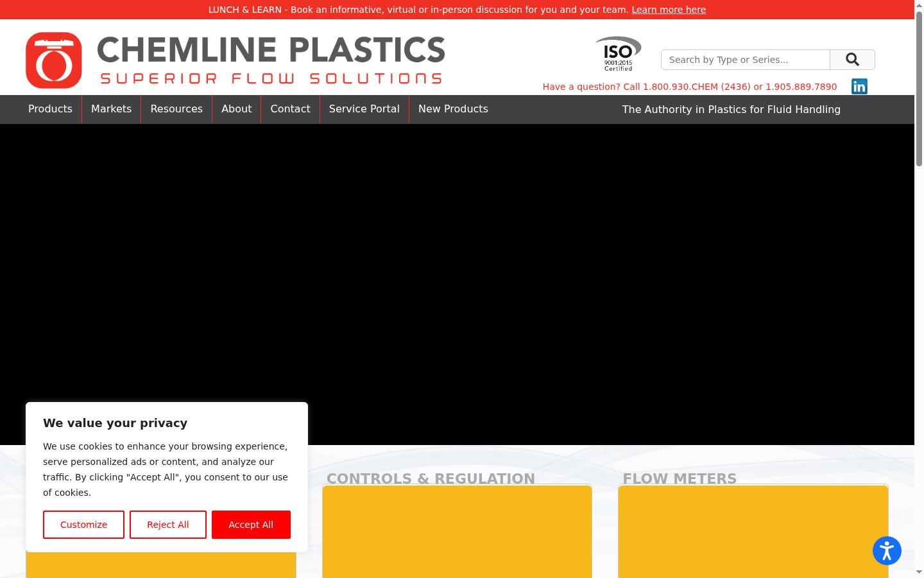The width and height of the screenshot is (924, 578).
Task: Open the Resources menu
Action: 176,109
